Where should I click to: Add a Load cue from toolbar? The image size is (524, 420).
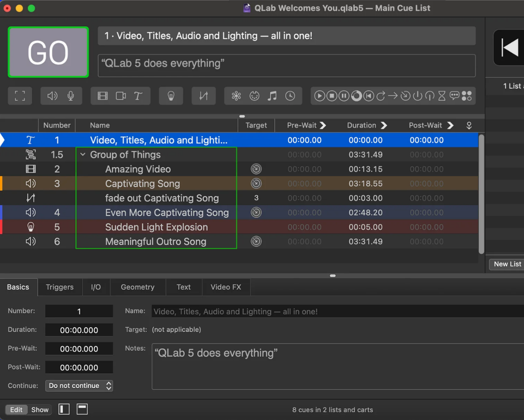356,96
